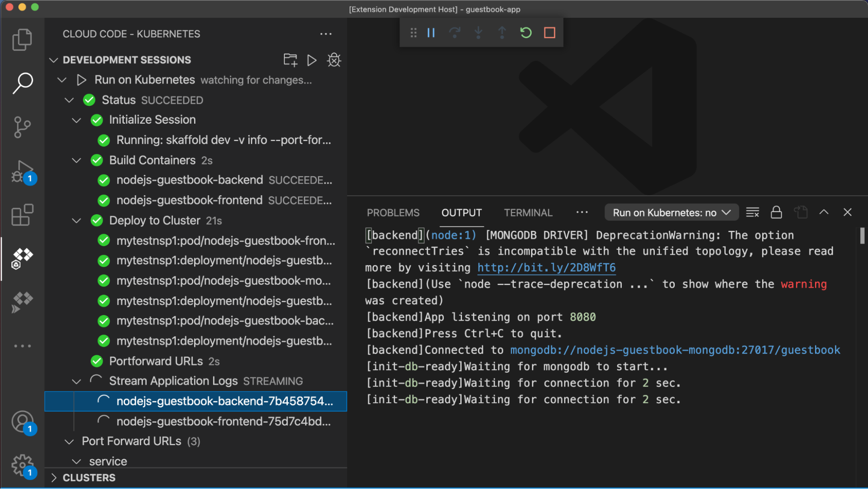Click the Stop Session square icon
This screenshot has height=489, width=868.
pos(548,32)
